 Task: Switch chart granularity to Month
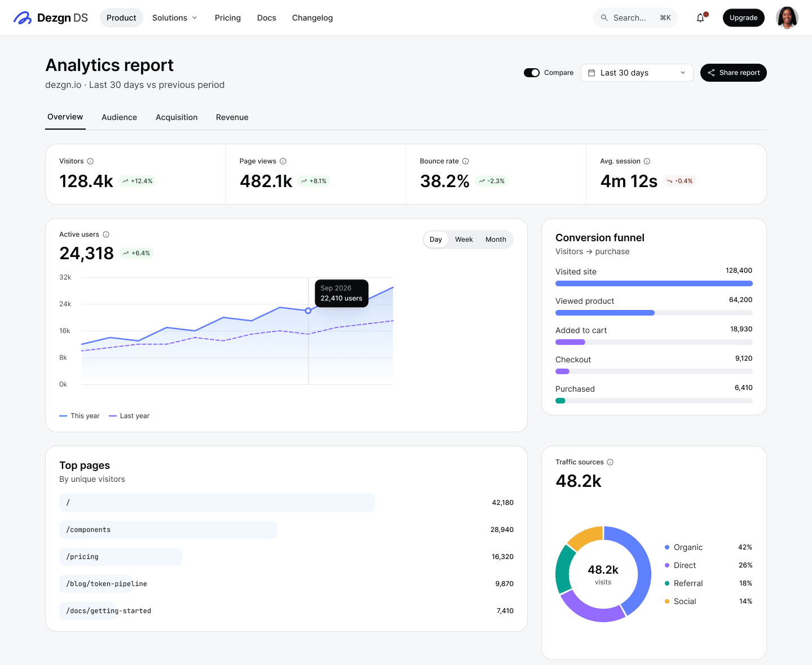click(x=496, y=240)
